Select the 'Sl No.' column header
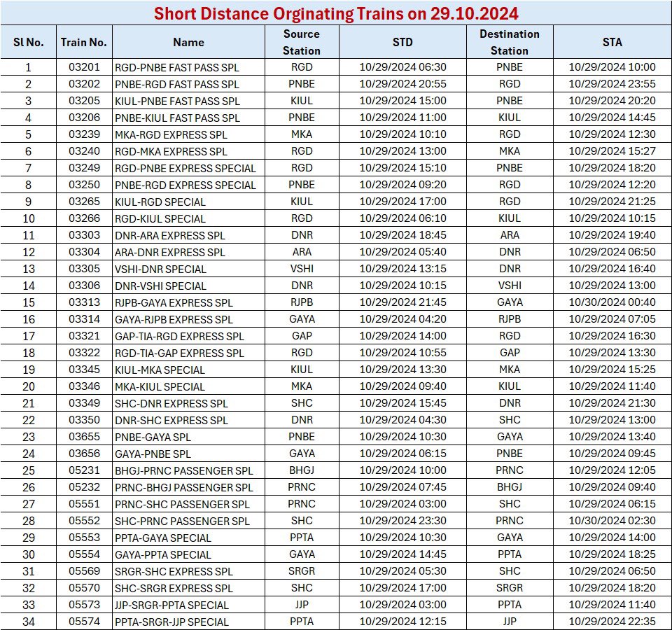This screenshot has width=672, height=630. pos(28,42)
